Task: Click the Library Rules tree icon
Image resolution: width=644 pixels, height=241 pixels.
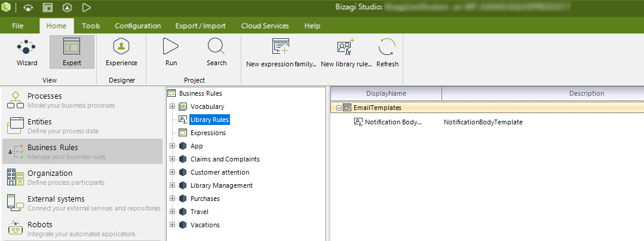Action: pyautogui.click(x=183, y=120)
